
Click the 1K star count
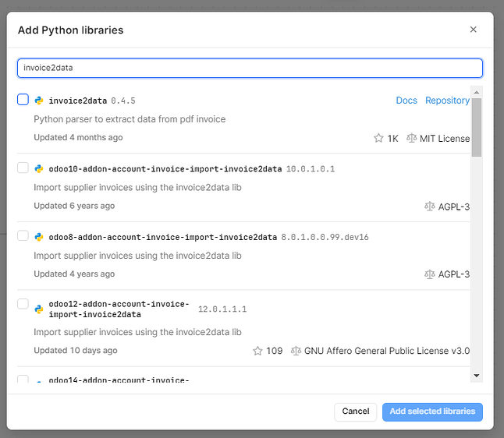click(x=392, y=139)
